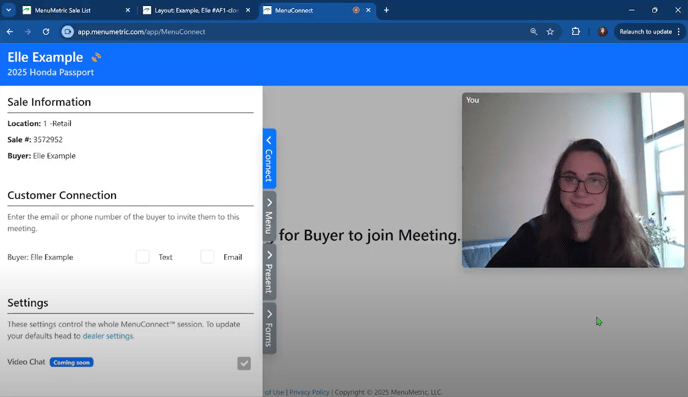This screenshot has height=397, width=688.
Task: Open the Privacy Policy link
Action: (309, 392)
